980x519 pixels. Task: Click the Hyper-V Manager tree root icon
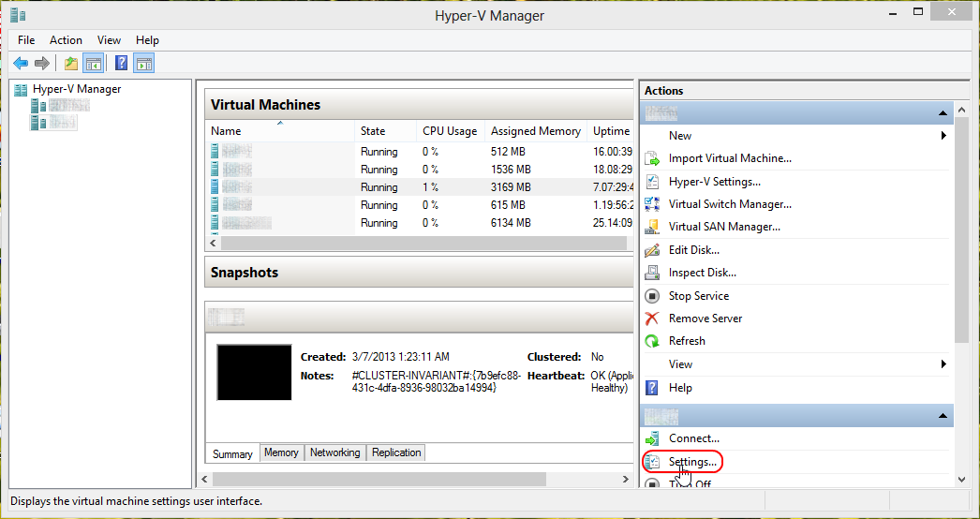21,89
